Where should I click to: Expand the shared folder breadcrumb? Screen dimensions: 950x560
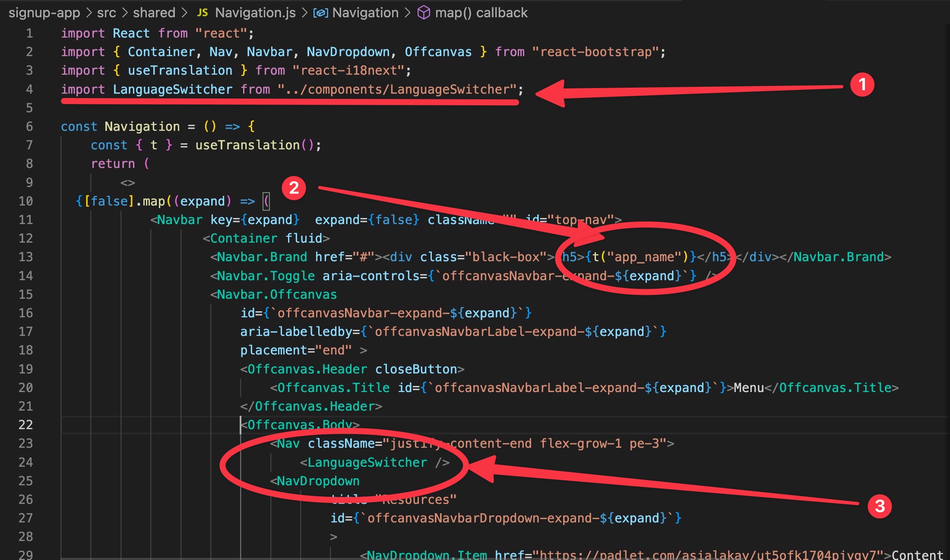coord(154,13)
